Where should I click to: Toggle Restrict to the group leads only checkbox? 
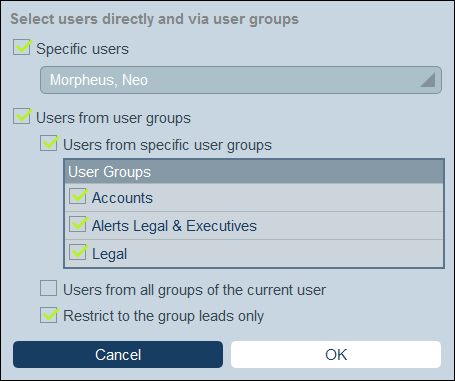(49, 315)
